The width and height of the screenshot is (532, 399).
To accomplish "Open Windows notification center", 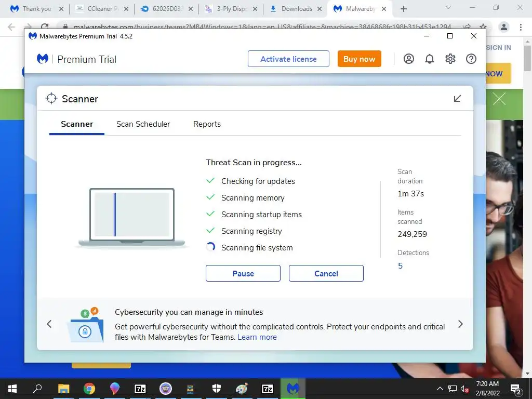I will (x=516, y=389).
